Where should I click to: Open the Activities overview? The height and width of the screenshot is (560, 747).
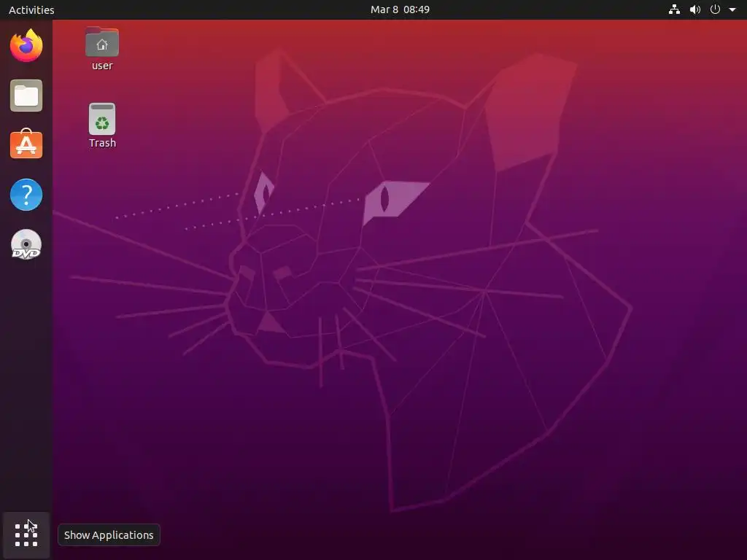click(31, 9)
